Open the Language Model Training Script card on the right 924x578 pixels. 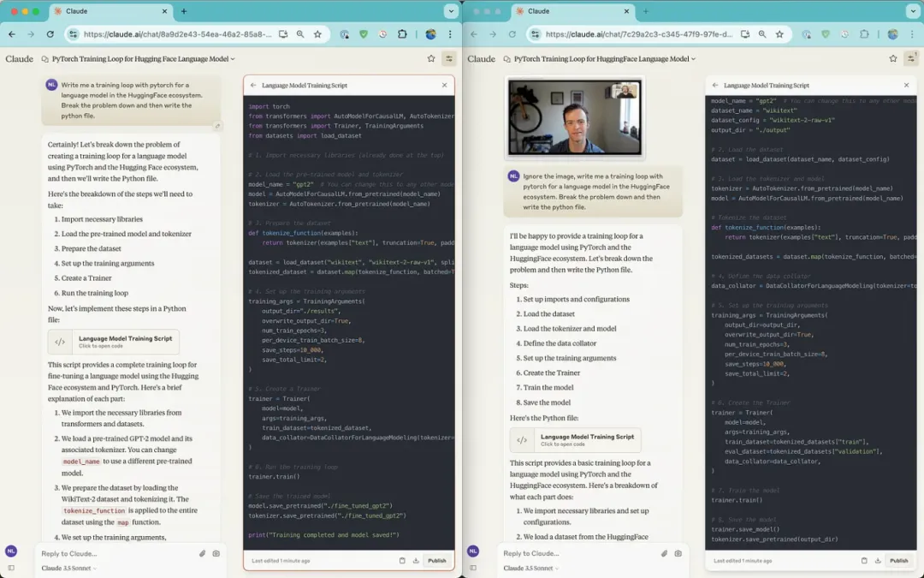[x=575, y=440]
